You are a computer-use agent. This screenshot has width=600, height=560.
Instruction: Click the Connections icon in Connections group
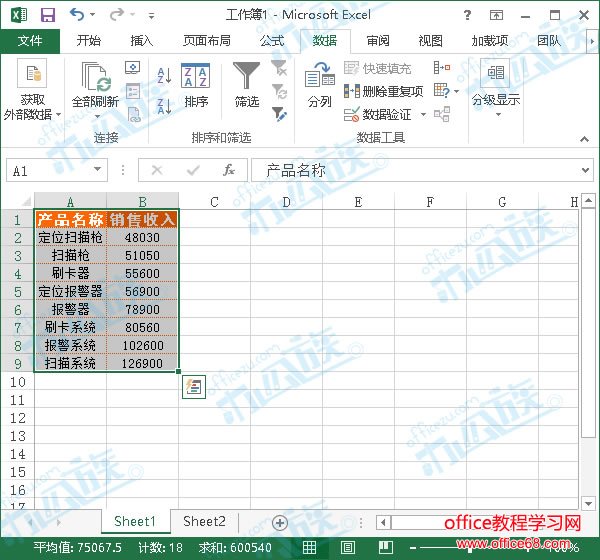[x=132, y=67]
